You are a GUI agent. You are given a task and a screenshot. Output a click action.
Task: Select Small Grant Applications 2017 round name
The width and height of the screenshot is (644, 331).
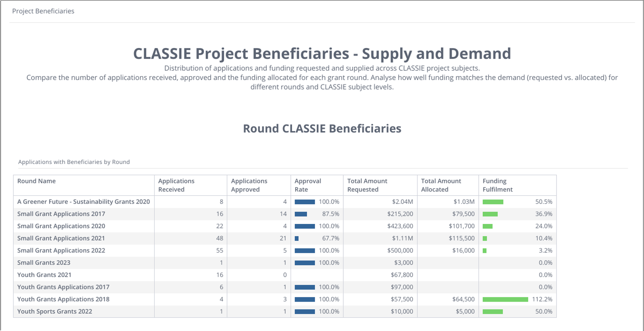point(61,214)
